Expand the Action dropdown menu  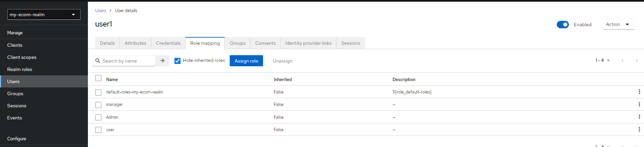pos(618,24)
